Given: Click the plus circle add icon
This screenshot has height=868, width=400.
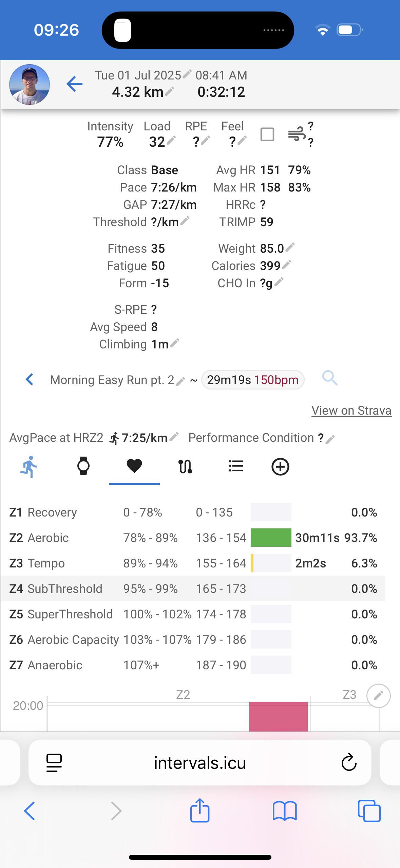Looking at the screenshot, I should pos(280,467).
